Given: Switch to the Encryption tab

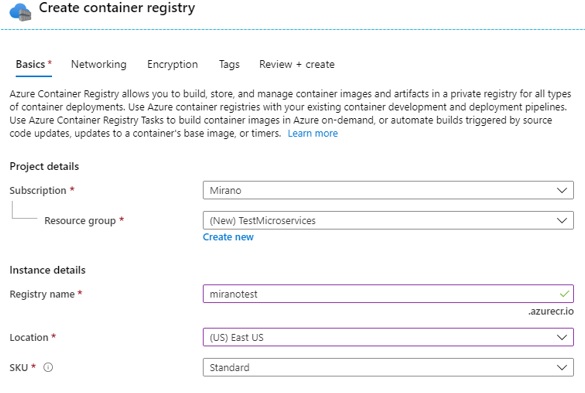Looking at the screenshot, I should point(172,64).
